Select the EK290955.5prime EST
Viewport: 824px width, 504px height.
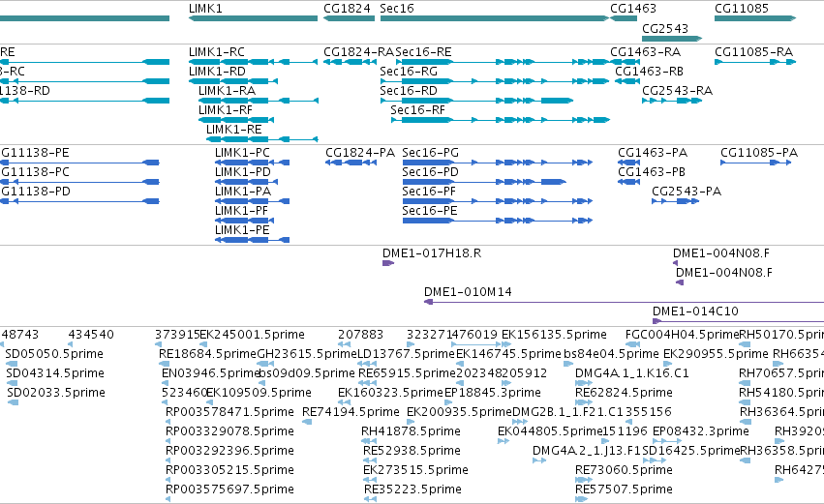pos(668,364)
